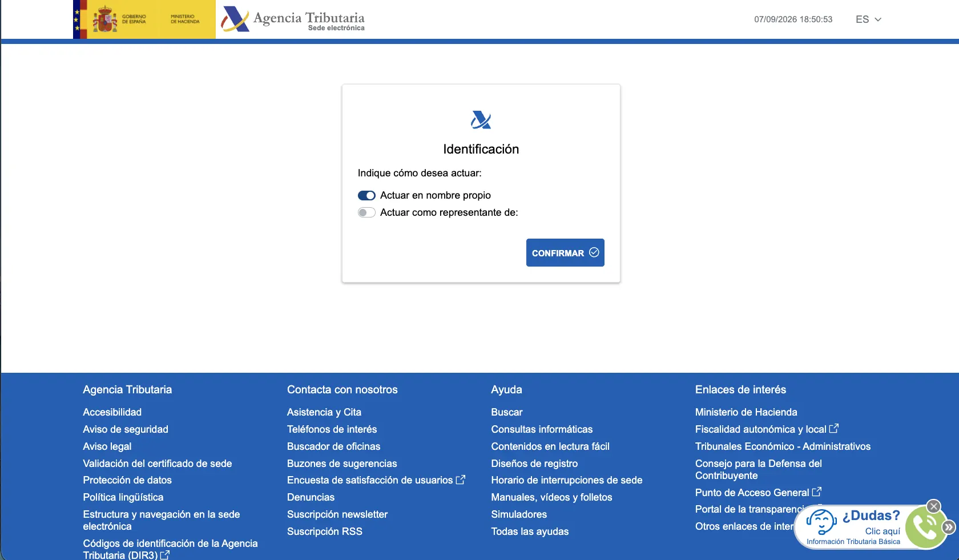Expand the ES language dropdown
The height and width of the screenshot is (560, 959).
(x=868, y=19)
